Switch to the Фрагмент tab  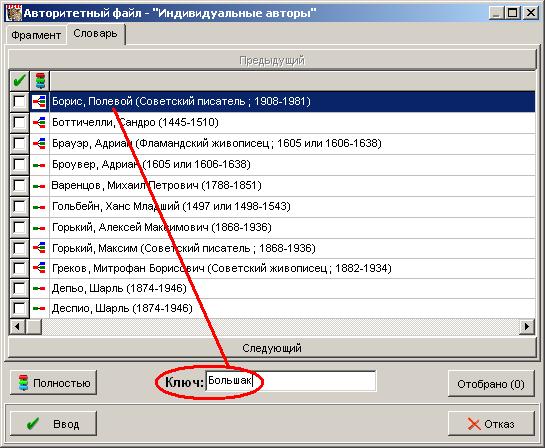pyautogui.click(x=36, y=35)
